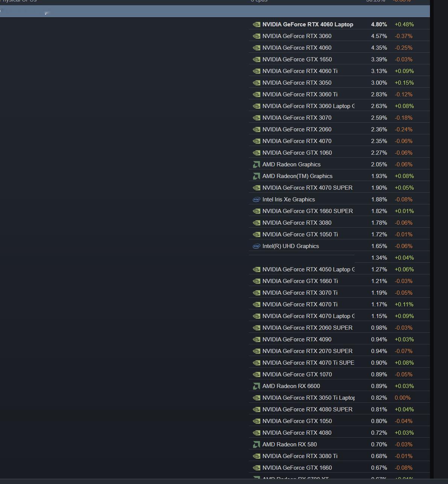Select the NVIDIA icon beside RTX 3080 at 1.78%

coord(257,223)
